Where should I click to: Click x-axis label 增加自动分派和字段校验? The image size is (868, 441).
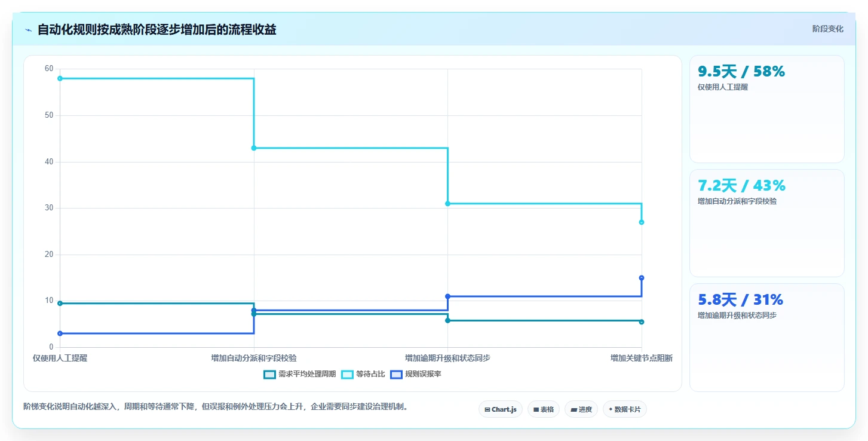[x=254, y=359]
